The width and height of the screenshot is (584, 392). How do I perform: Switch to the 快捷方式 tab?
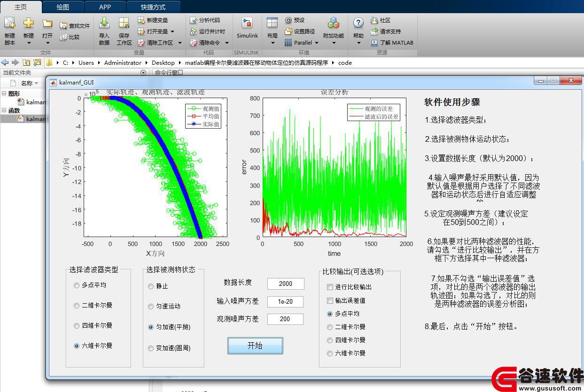click(153, 7)
